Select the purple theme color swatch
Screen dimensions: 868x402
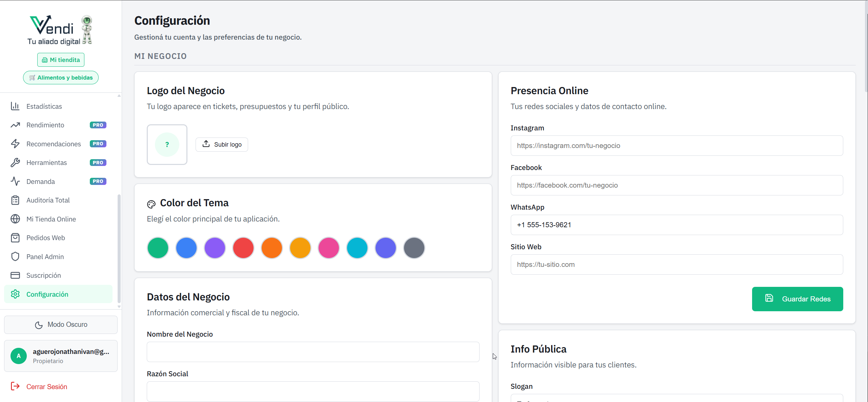(x=215, y=248)
